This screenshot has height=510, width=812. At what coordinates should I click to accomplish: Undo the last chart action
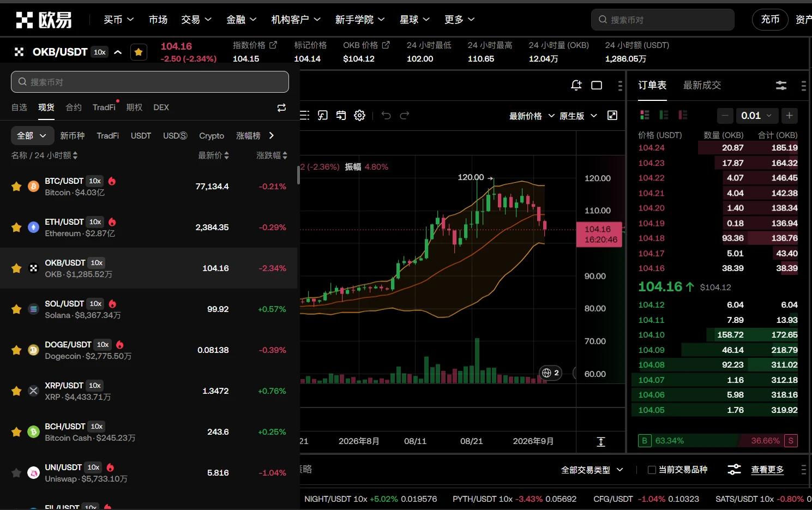pos(386,115)
